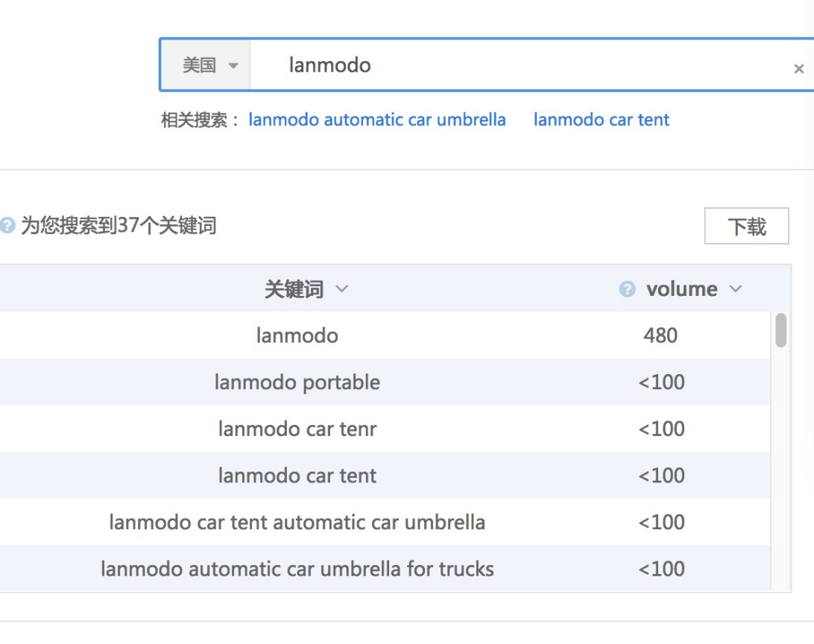
Task: Click the volume value 480
Action: 660,335
